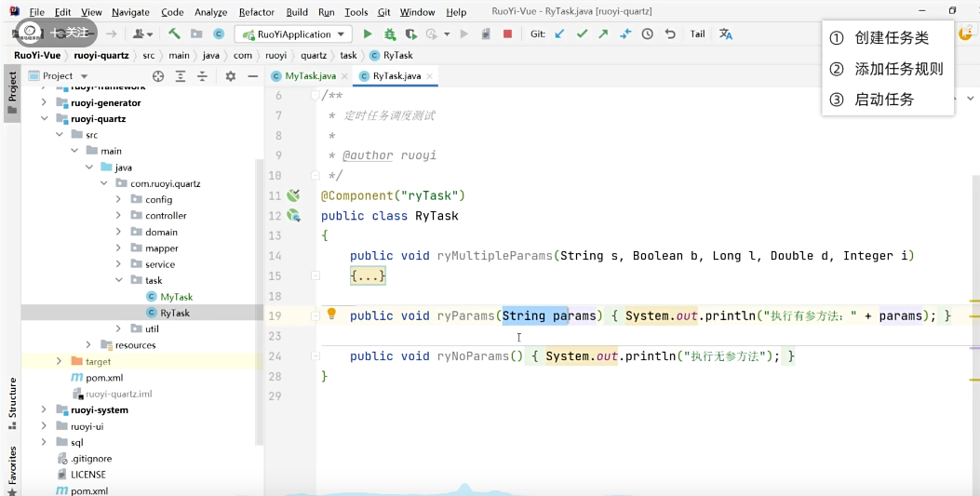
Task: Push commits with Git push arrow
Action: [x=603, y=34]
